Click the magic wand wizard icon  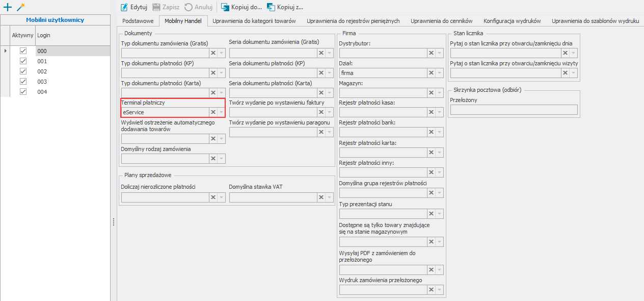click(20, 7)
